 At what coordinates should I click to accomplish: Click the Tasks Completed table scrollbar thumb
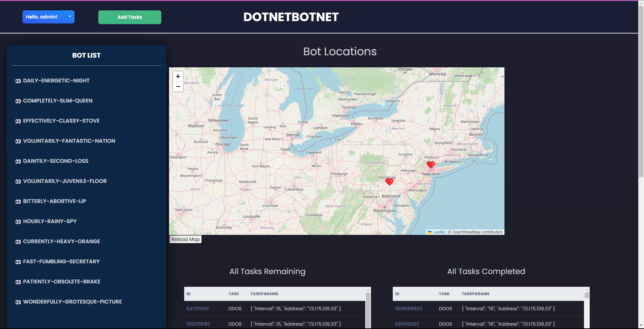pos(587,295)
